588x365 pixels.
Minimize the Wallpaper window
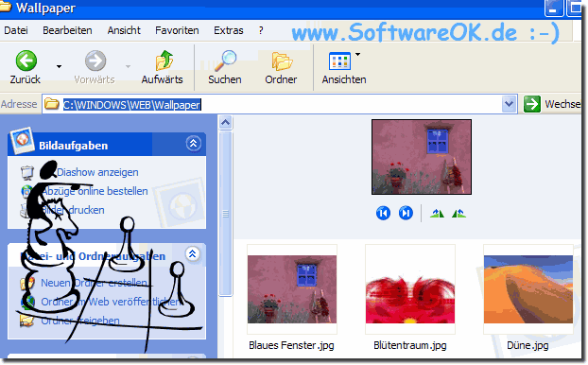pyautogui.click(x=554, y=8)
